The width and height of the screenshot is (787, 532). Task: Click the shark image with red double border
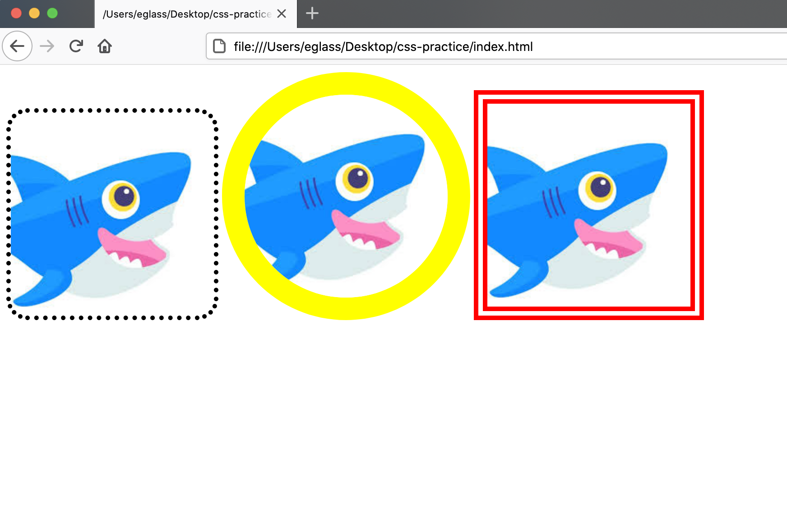pos(589,205)
